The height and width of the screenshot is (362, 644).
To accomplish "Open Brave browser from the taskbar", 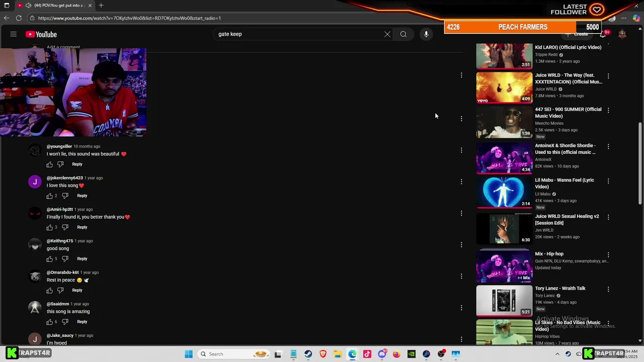I will click(x=323, y=354).
